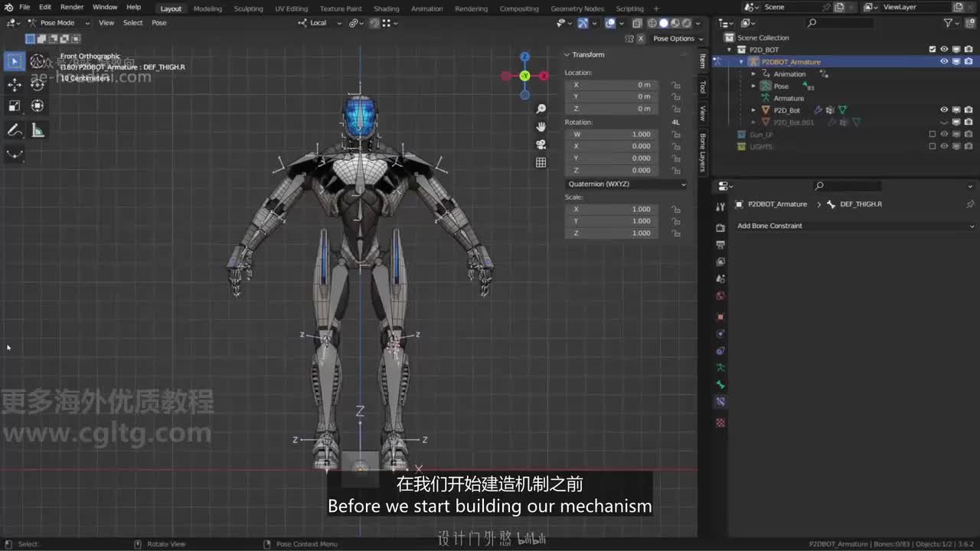Expand the Pose tree item

[x=753, y=86]
